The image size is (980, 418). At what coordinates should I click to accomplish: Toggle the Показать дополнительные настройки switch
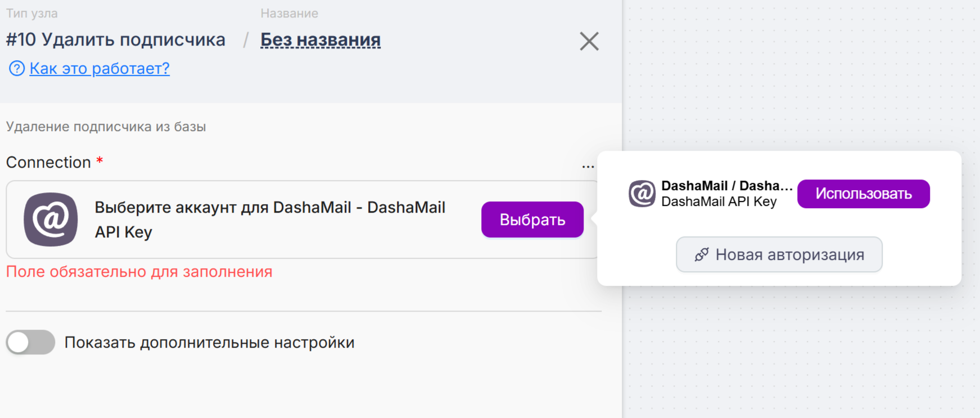tap(31, 342)
